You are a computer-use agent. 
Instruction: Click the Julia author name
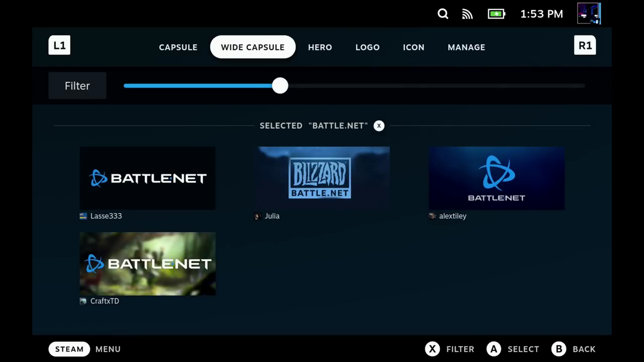272,216
